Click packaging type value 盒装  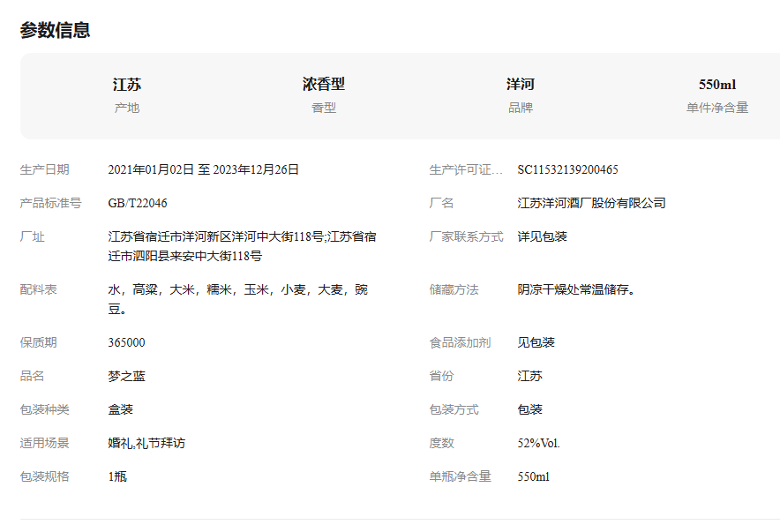(x=120, y=409)
